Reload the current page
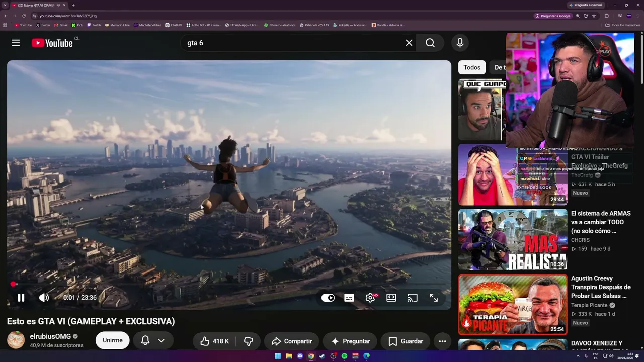644x362 pixels. (24, 16)
